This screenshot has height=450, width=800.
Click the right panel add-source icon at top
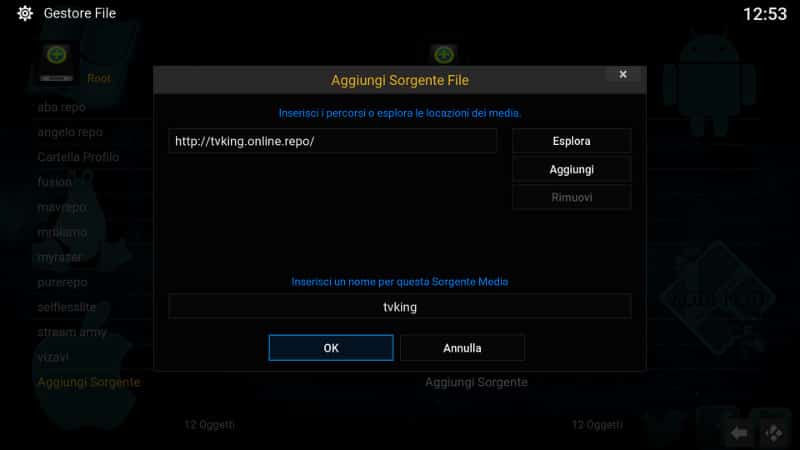pos(443,55)
